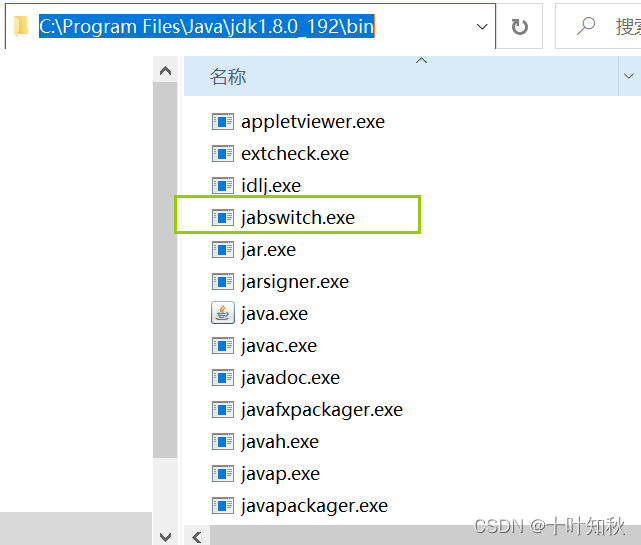Select the file name javadoc.exe

290,378
